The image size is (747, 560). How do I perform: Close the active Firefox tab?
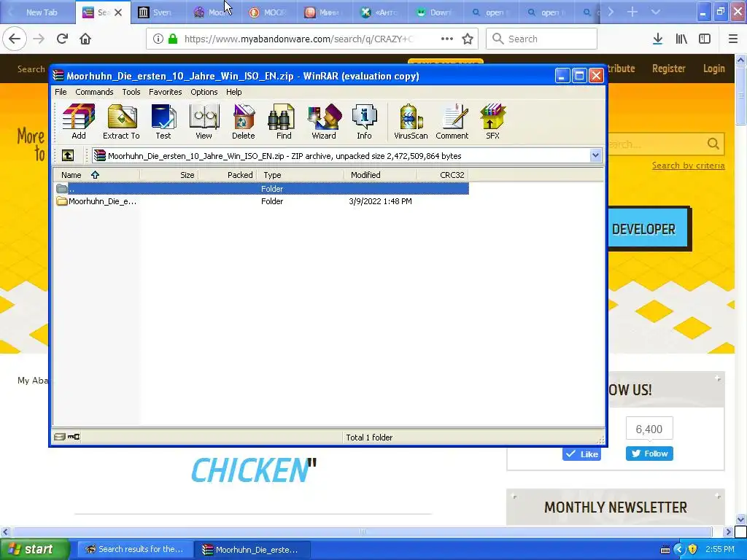coord(118,12)
